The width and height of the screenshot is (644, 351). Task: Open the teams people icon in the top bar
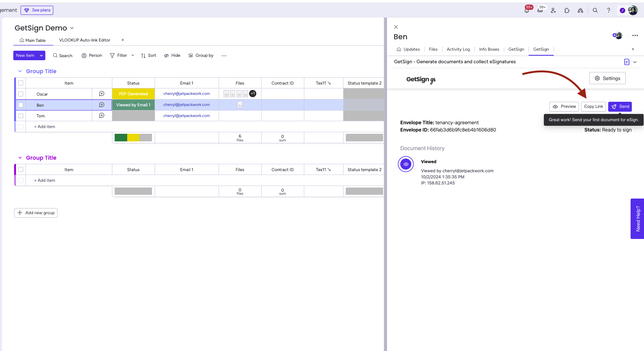pos(580,10)
